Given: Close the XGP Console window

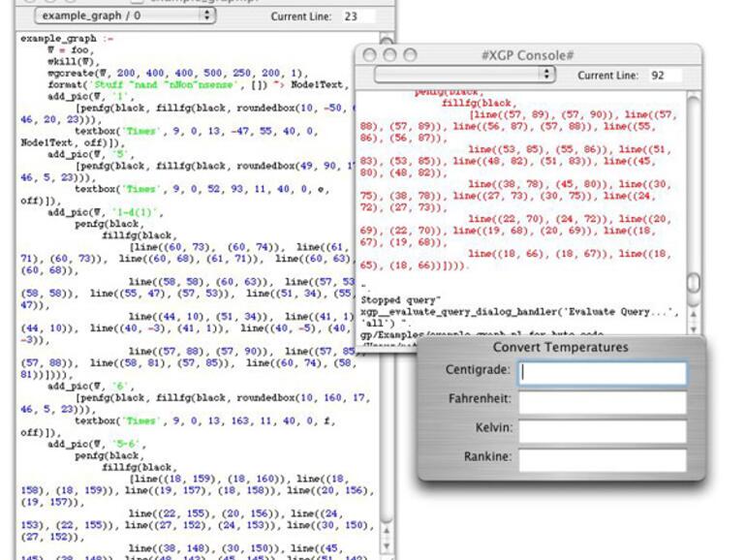Looking at the screenshot, I should tap(371, 55).
